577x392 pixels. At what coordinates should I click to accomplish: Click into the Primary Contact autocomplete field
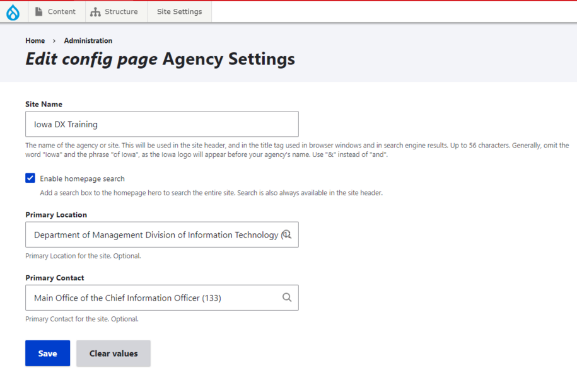[x=151, y=297]
